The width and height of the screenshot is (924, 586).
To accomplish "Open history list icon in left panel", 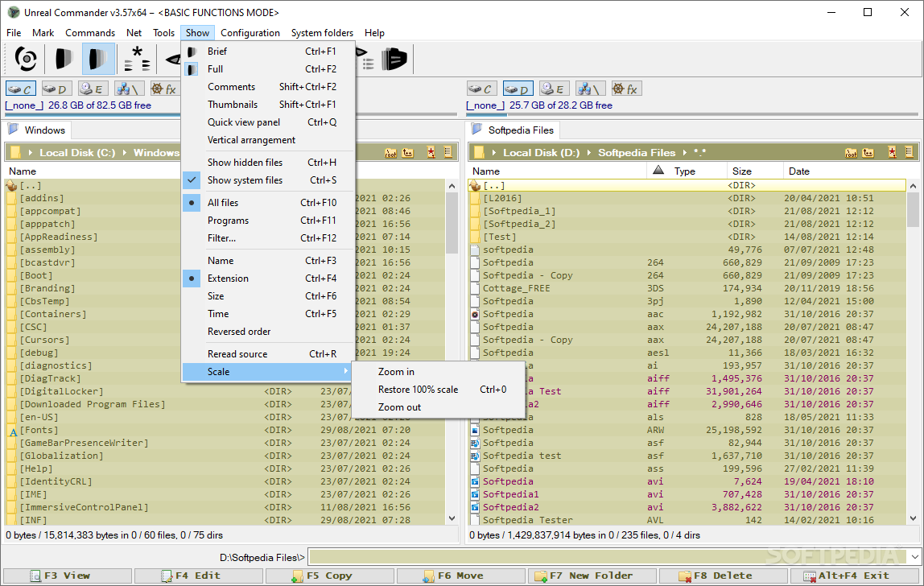I will pos(448,153).
